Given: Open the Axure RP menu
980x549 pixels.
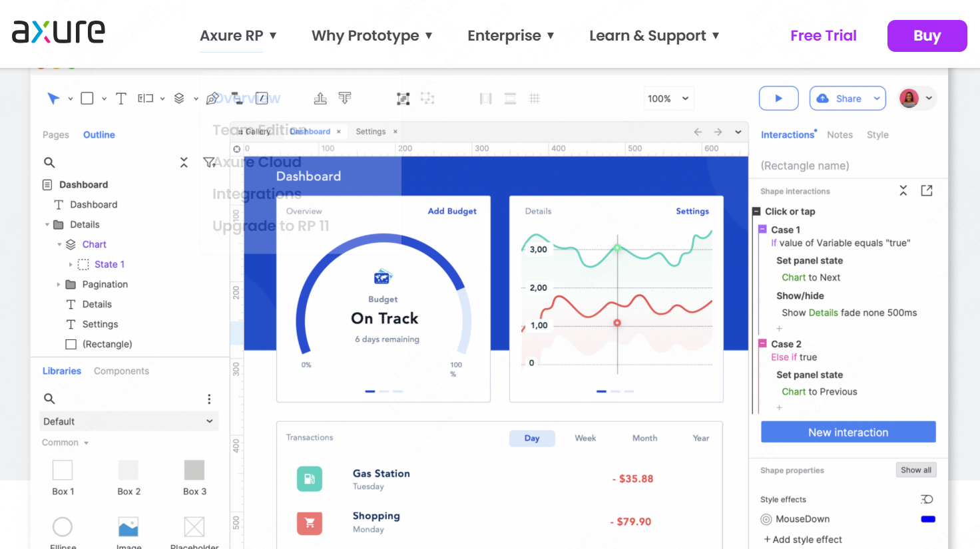Looking at the screenshot, I should (238, 35).
